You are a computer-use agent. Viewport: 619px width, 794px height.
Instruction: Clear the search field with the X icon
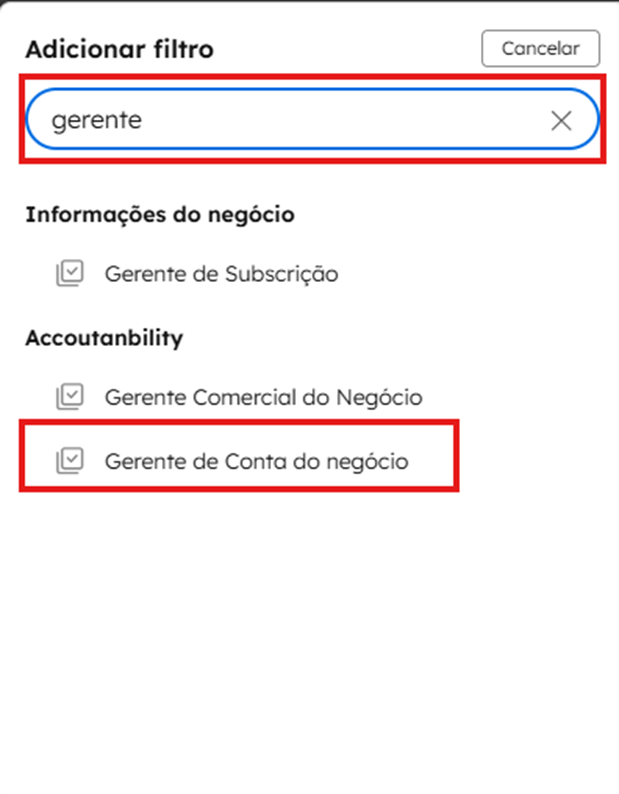[561, 121]
